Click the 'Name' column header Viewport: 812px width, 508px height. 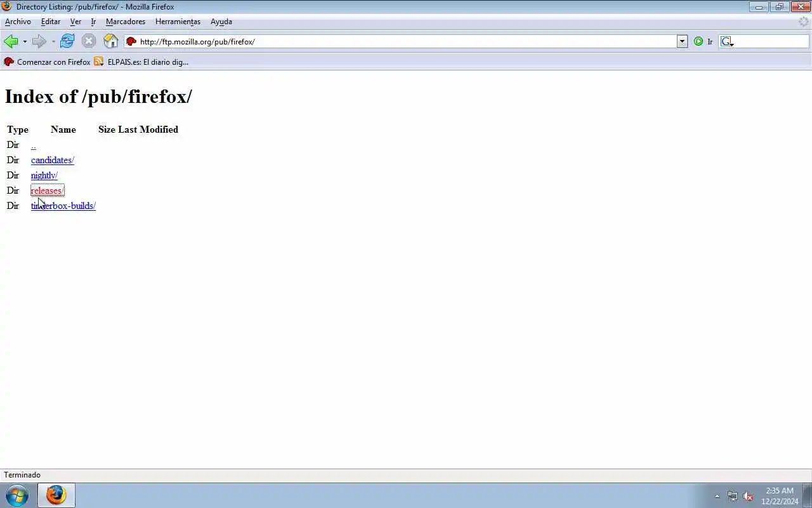[x=63, y=130]
